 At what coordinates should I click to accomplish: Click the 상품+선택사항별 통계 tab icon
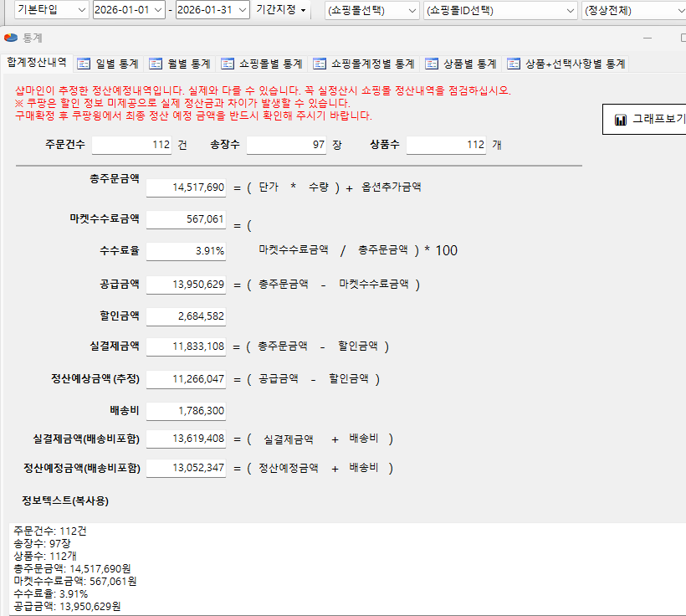[x=514, y=64]
